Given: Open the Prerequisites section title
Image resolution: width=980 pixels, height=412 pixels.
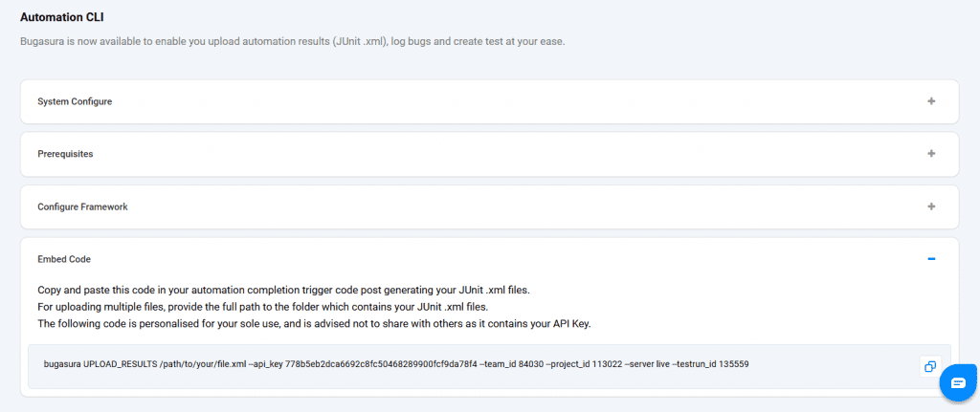Looking at the screenshot, I should (65, 154).
